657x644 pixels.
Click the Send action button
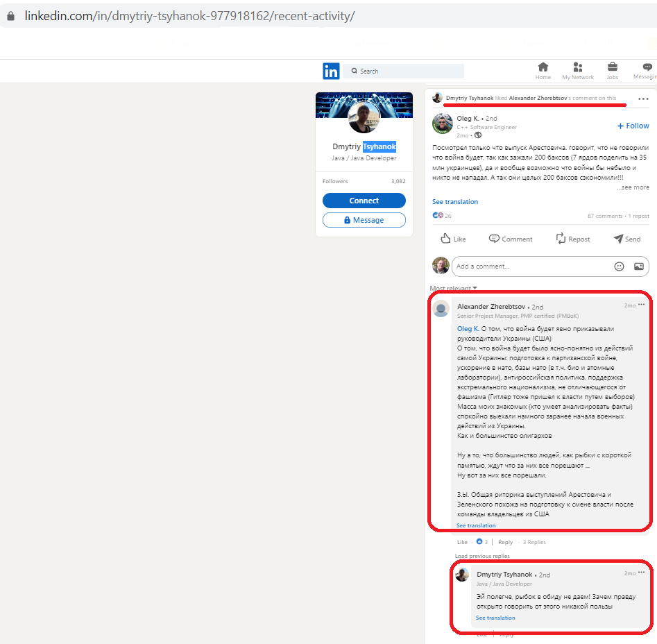(x=627, y=239)
